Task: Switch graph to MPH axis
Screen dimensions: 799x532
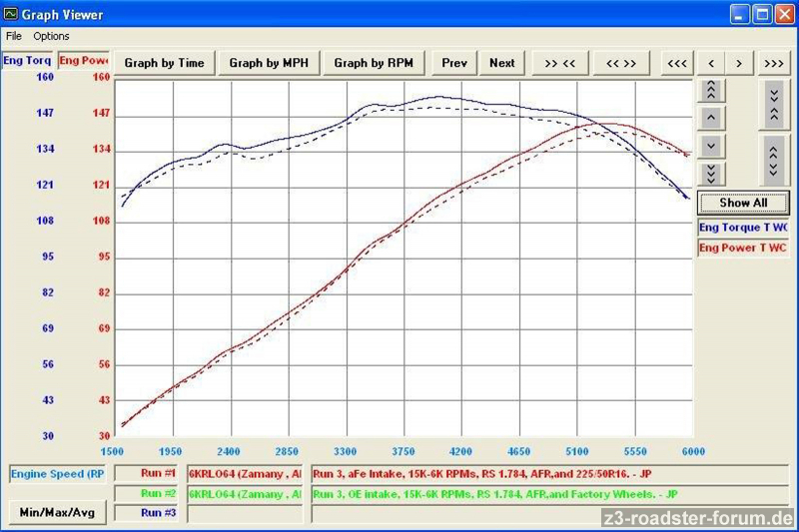Action: pyautogui.click(x=269, y=63)
